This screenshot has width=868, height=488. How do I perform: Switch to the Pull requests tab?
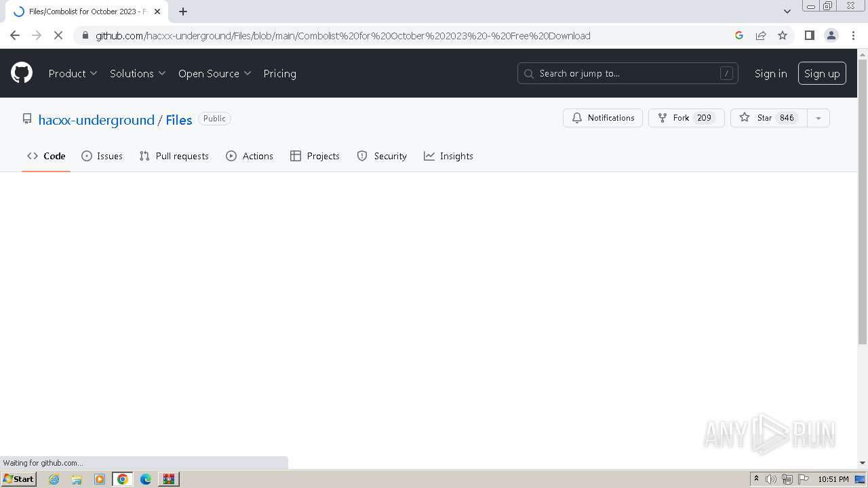pyautogui.click(x=174, y=156)
